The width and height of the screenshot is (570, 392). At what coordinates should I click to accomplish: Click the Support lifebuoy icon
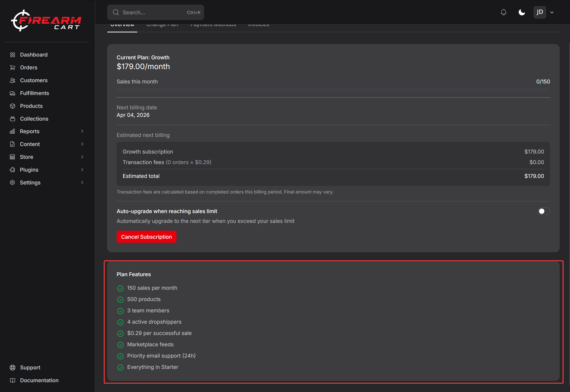[x=13, y=368]
